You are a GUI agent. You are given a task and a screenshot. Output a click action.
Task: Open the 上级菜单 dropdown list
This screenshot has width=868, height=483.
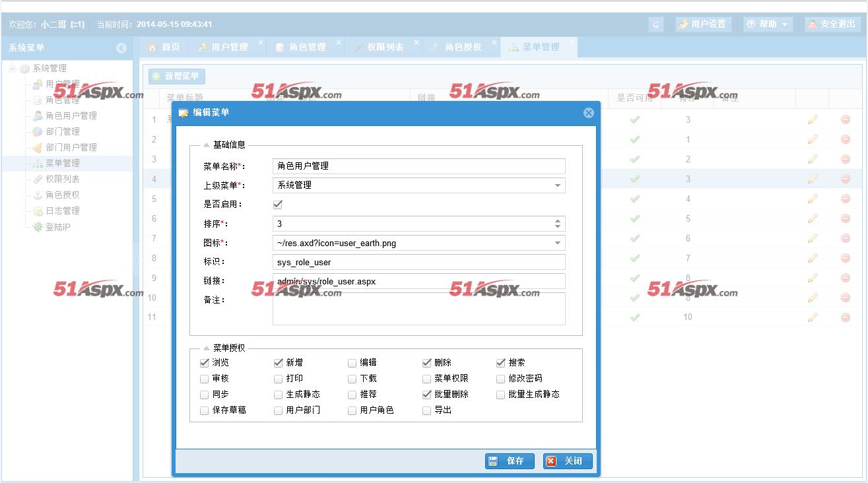(558, 185)
